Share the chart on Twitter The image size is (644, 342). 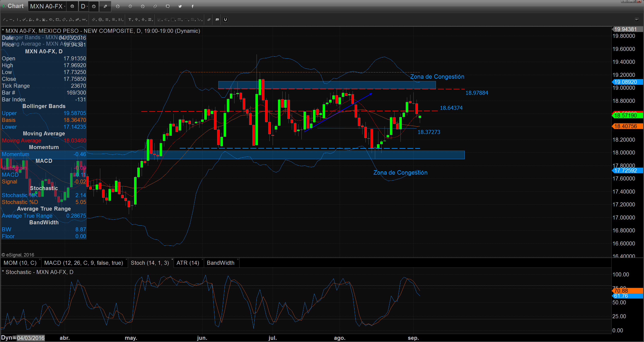point(180,6)
